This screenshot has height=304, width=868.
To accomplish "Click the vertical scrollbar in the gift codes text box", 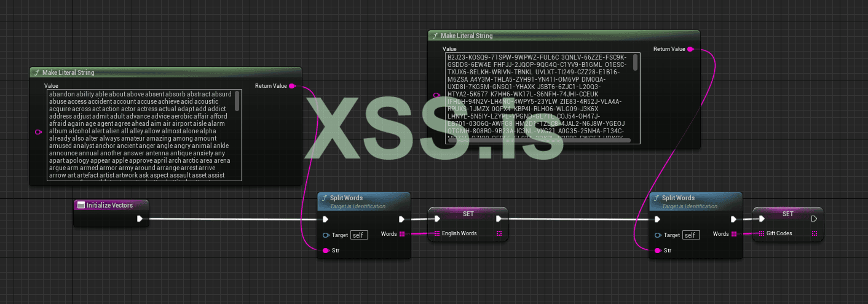I will pos(636,63).
